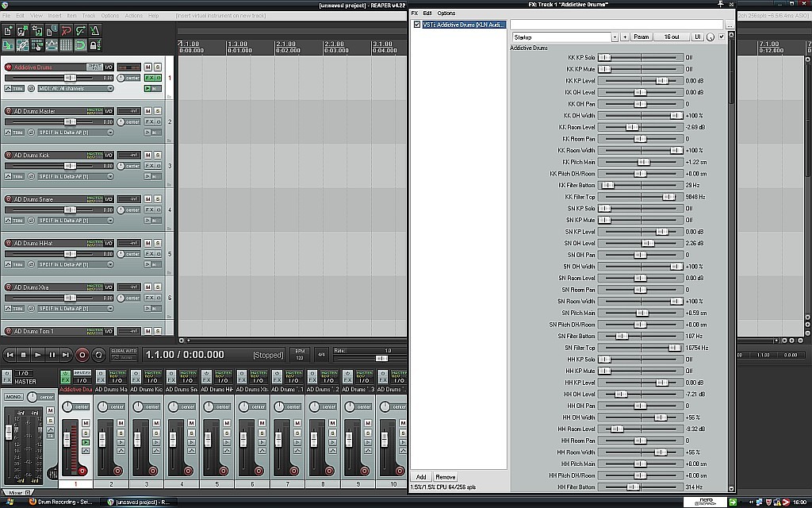Open the File menu in REAPER
Screen dimensions: 812x508
(x=6, y=16)
